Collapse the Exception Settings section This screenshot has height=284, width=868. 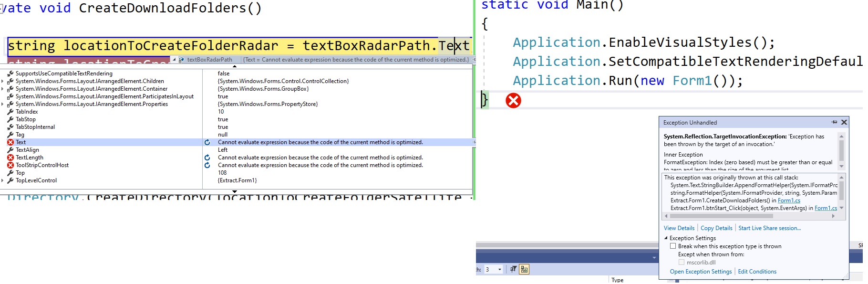pos(666,238)
